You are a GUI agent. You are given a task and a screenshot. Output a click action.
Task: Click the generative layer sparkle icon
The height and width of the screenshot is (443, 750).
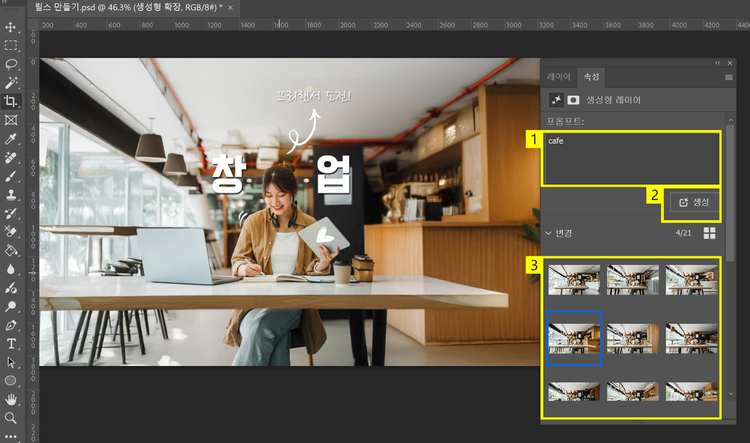(555, 100)
